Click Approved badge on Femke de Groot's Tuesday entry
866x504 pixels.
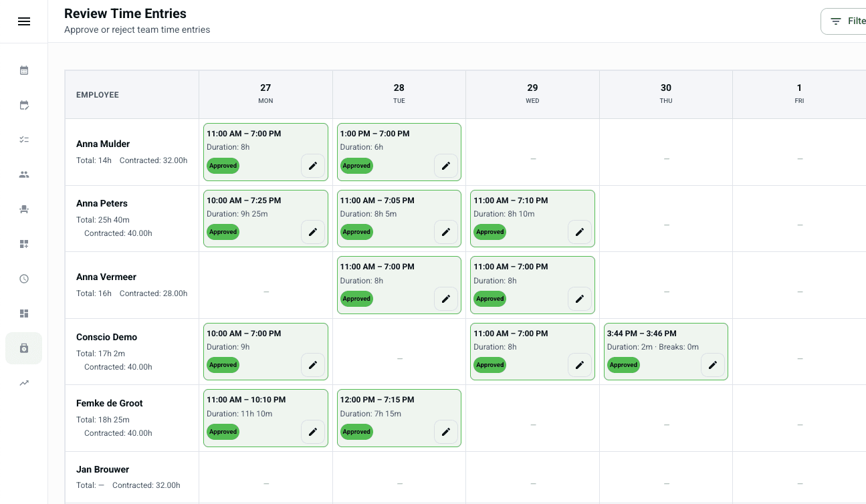(x=356, y=432)
